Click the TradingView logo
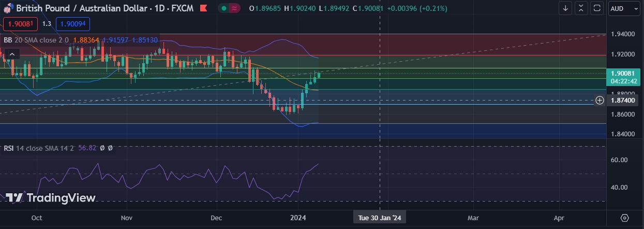This screenshot has width=644, height=229. click(x=51, y=197)
